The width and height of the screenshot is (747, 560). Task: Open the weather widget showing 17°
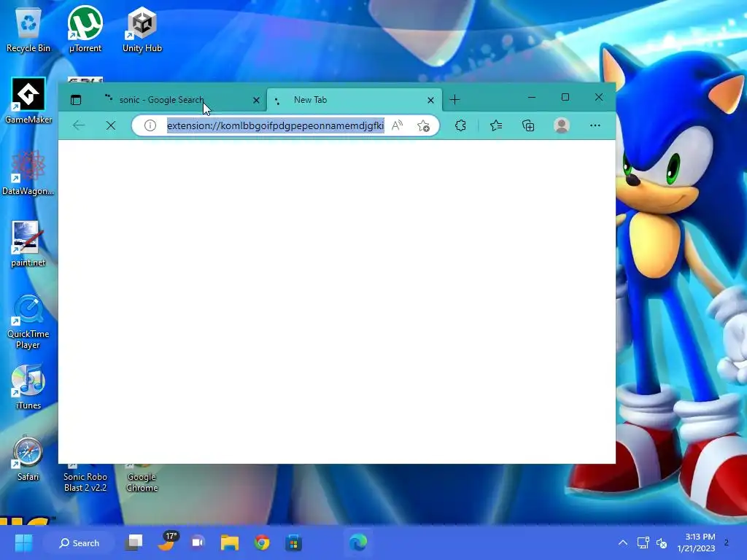(x=167, y=542)
